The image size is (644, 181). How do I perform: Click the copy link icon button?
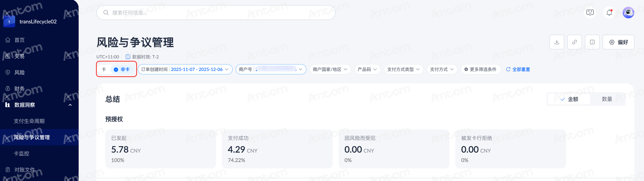click(574, 42)
